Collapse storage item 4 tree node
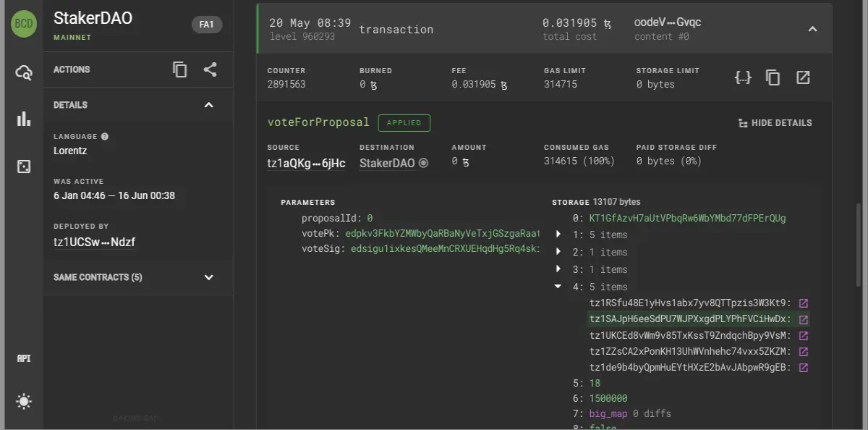This screenshot has width=868, height=430. (558, 287)
